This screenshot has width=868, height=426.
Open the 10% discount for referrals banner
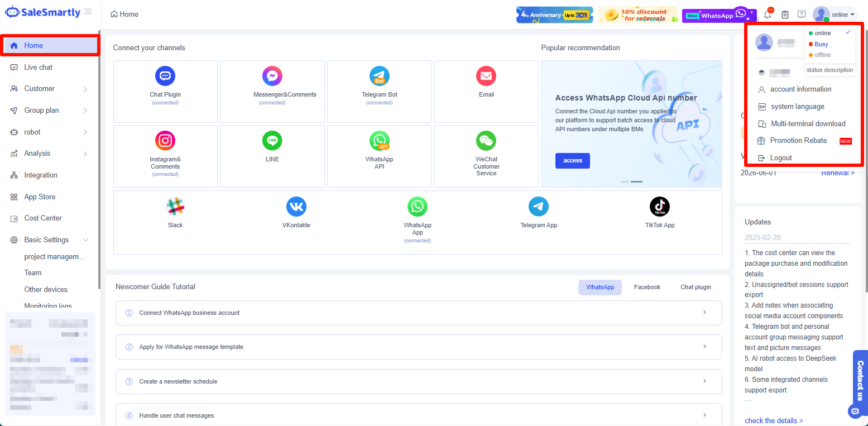[638, 15]
